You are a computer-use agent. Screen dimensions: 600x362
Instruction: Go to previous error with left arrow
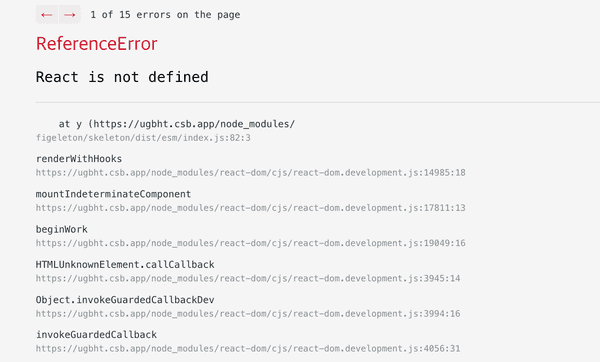pyautogui.click(x=47, y=15)
